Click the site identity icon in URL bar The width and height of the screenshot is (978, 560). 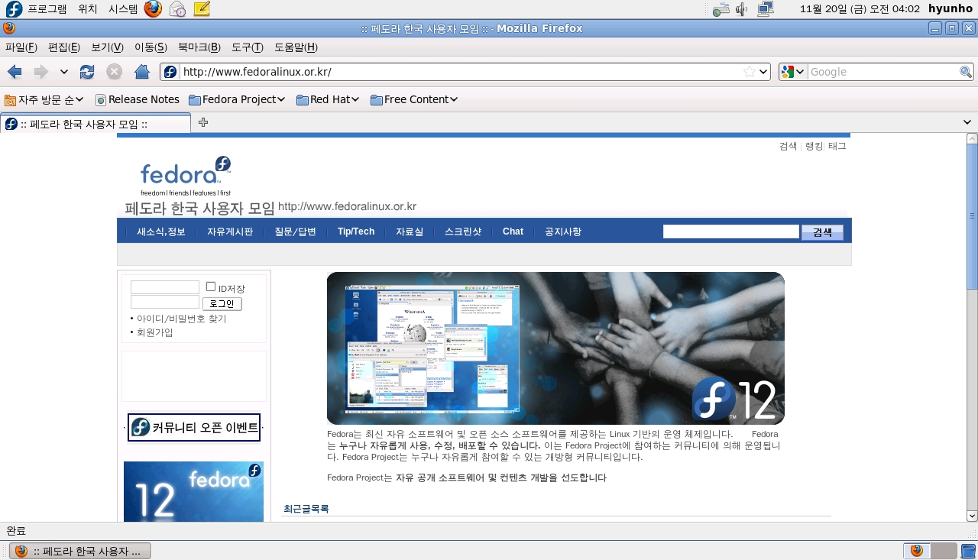coord(170,72)
